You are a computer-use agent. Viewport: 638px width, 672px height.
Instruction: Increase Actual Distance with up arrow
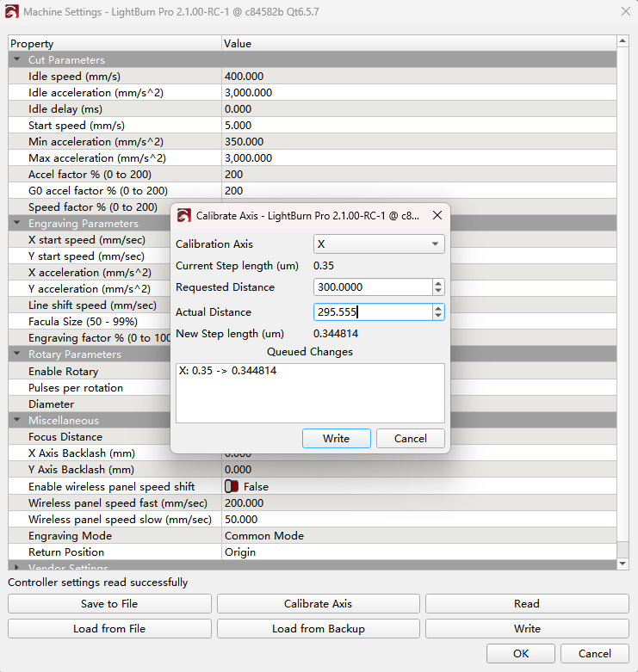click(438, 308)
